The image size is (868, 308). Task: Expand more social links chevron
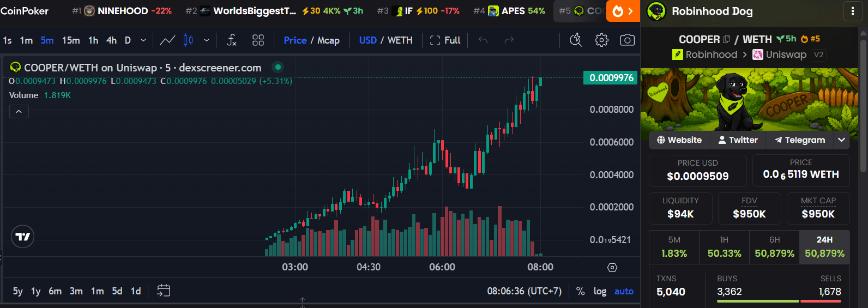click(841, 140)
